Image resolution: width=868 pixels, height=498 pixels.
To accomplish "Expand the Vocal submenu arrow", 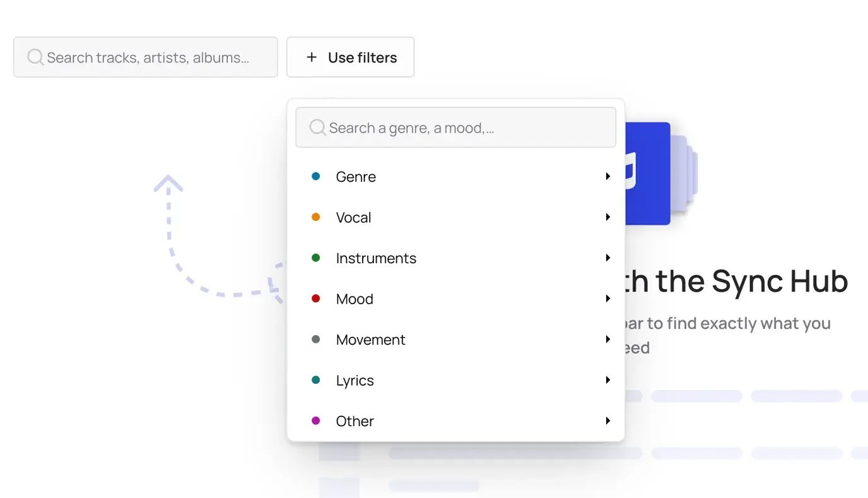I will click(607, 217).
